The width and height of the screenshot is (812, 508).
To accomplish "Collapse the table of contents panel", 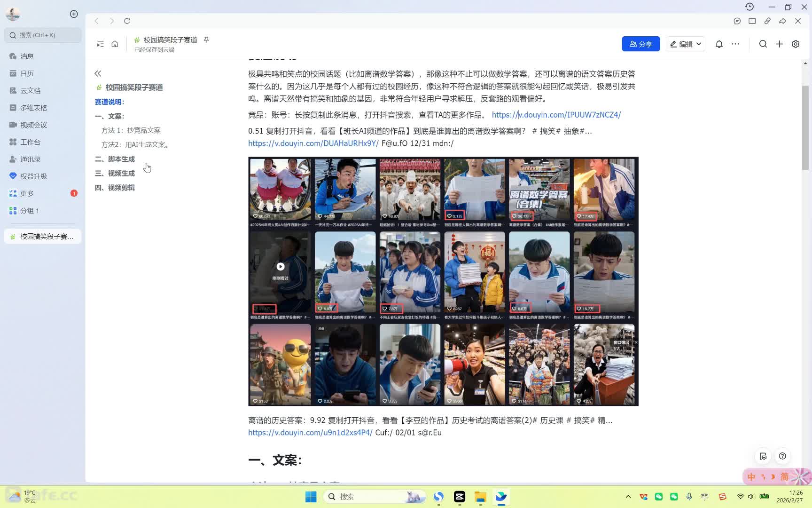I will pyautogui.click(x=98, y=73).
